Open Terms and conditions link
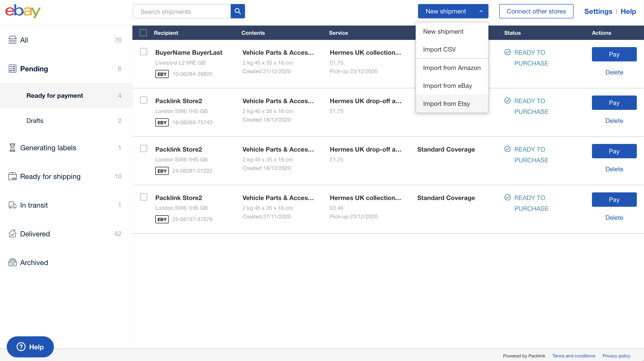The height and width of the screenshot is (361, 644). [574, 356]
